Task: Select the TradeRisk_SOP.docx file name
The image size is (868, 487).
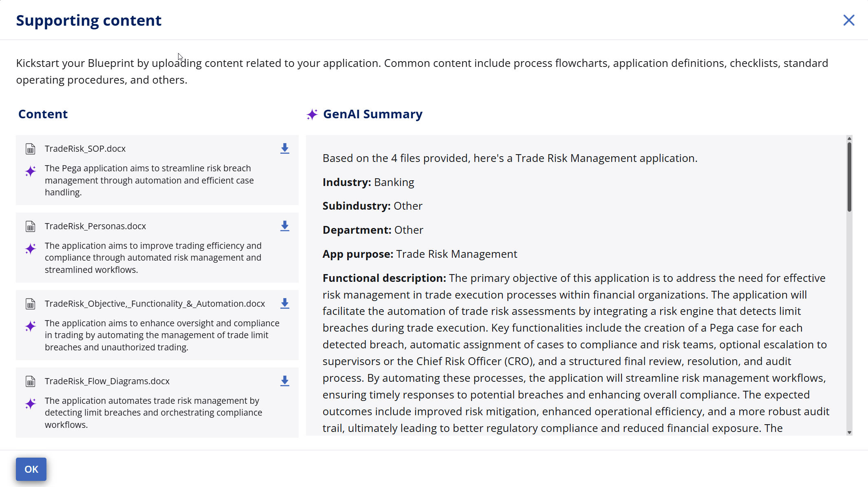Action: click(85, 148)
